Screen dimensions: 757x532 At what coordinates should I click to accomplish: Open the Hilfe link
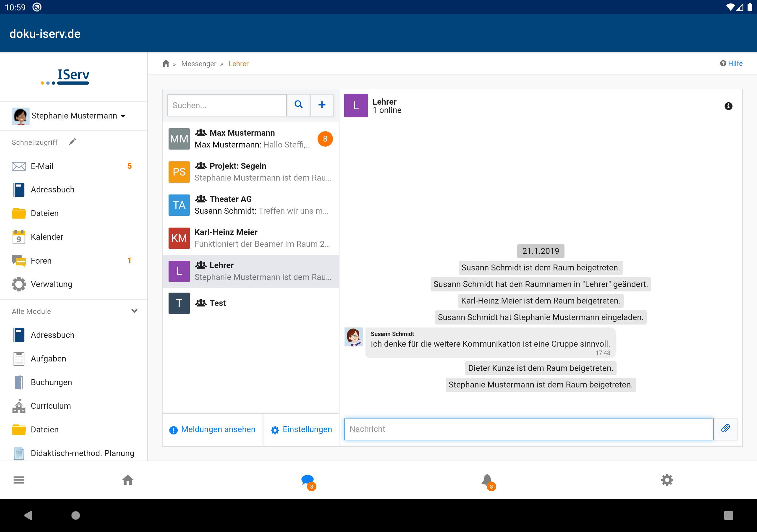(x=731, y=63)
